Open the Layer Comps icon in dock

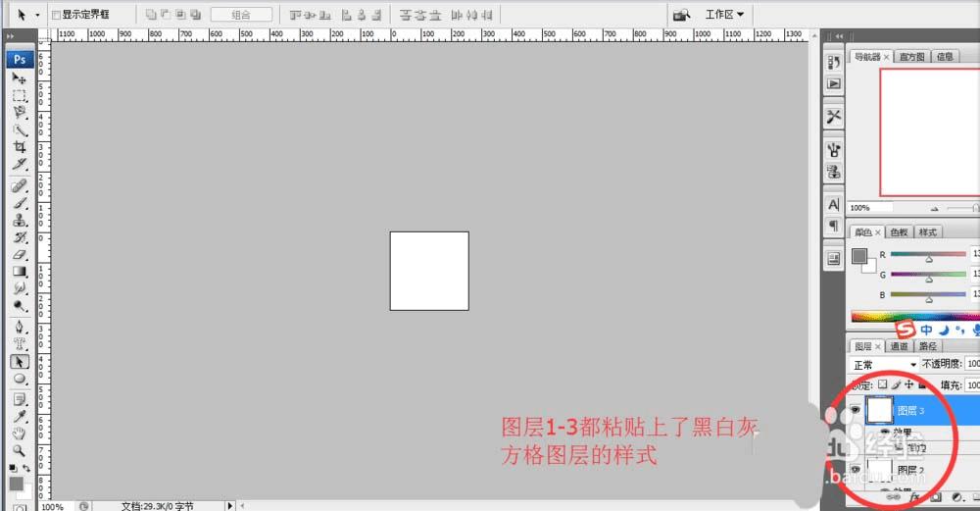pos(834,258)
